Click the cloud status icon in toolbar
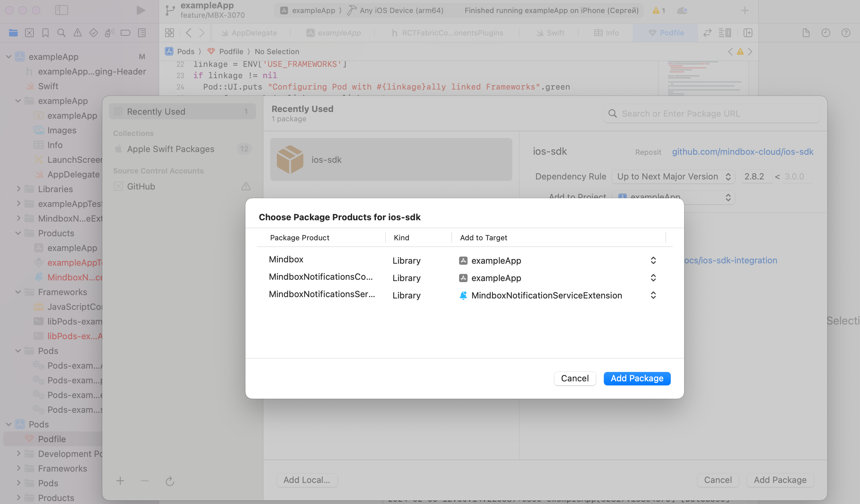860x504 pixels. [x=682, y=11]
